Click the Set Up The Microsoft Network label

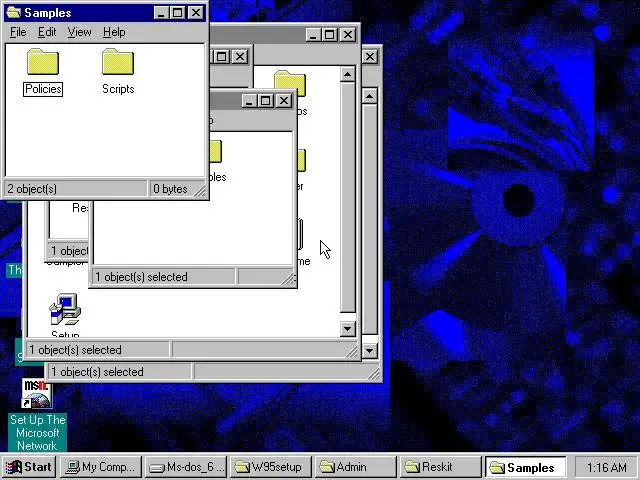[x=38, y=433]
